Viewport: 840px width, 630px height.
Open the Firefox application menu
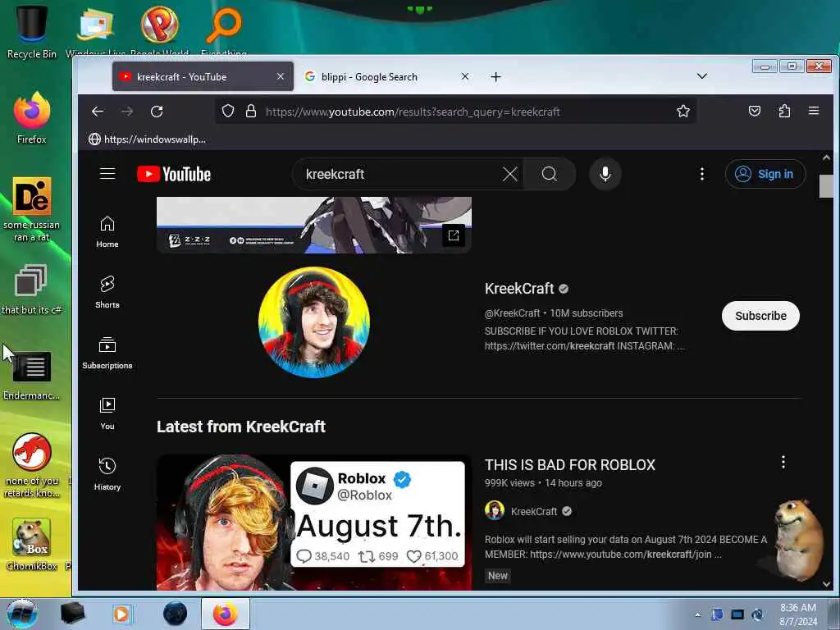coord(814,111)
